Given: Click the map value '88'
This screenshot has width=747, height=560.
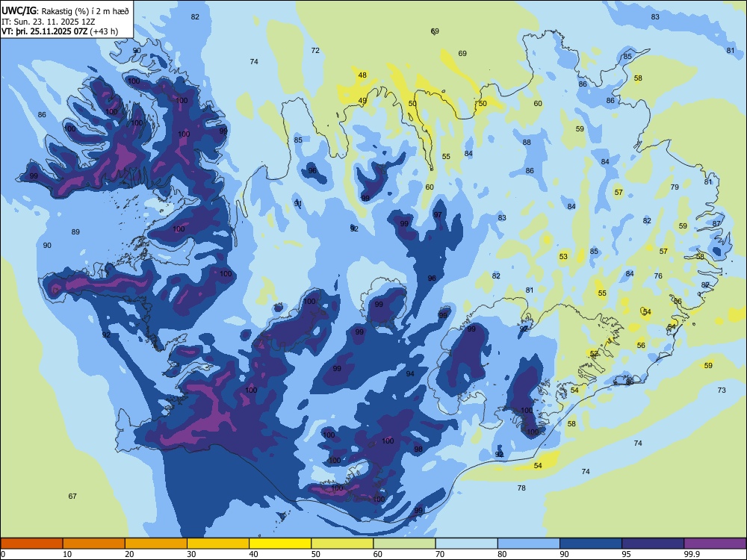Looking at the screenshot, I should tap(527, 142).
